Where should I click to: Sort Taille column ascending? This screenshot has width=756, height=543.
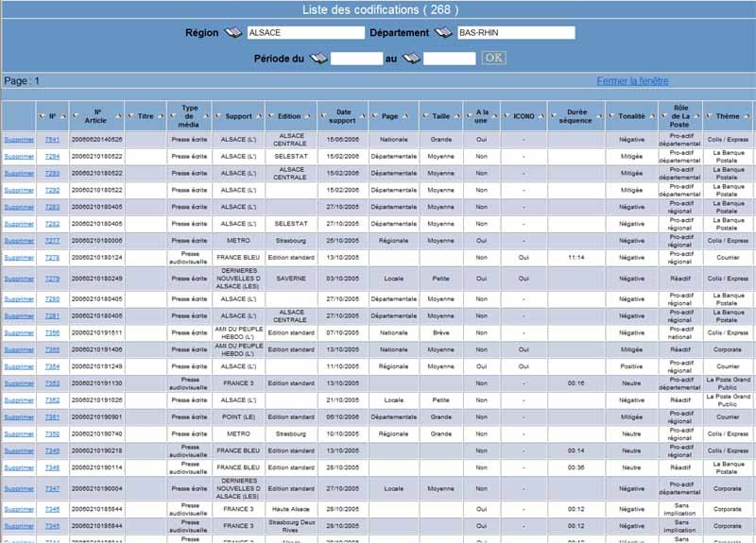(457, 116)
